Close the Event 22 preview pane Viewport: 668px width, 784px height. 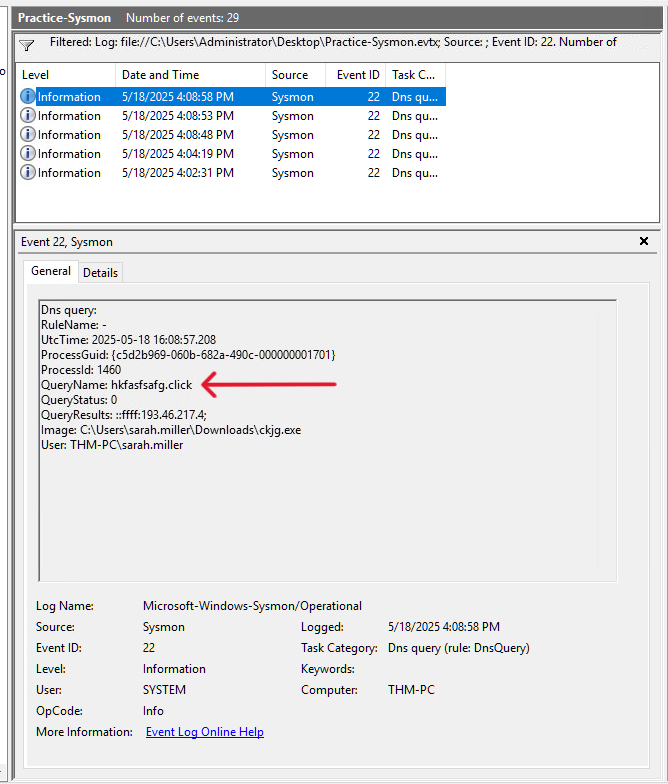[x=644, y=242]
